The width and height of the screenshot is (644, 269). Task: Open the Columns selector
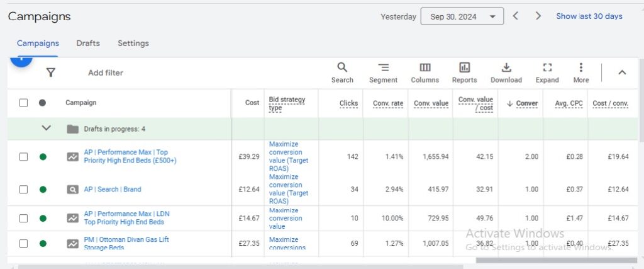pos(425,72)
